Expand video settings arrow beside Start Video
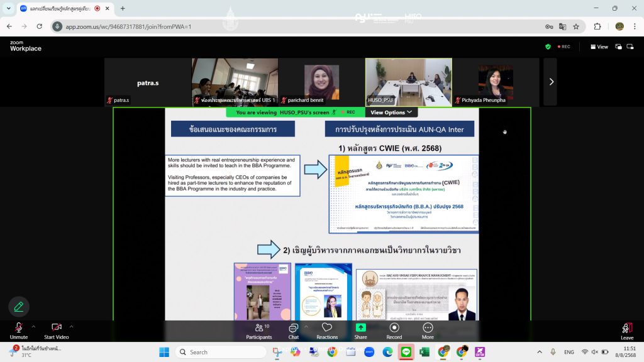The image size is (644, 362). [72, 326]
